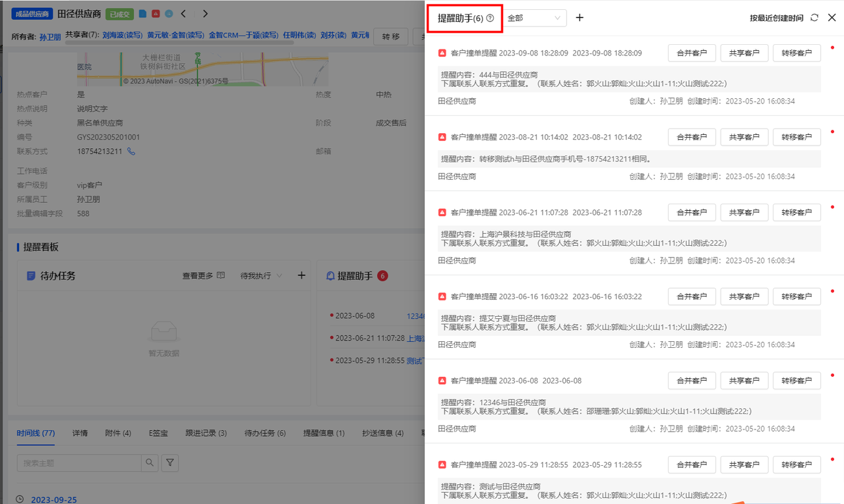Screen dimensions: 844x504
Task: Click the search magnifier icon beside 搜索主题
Action: [x=150, y=463]
